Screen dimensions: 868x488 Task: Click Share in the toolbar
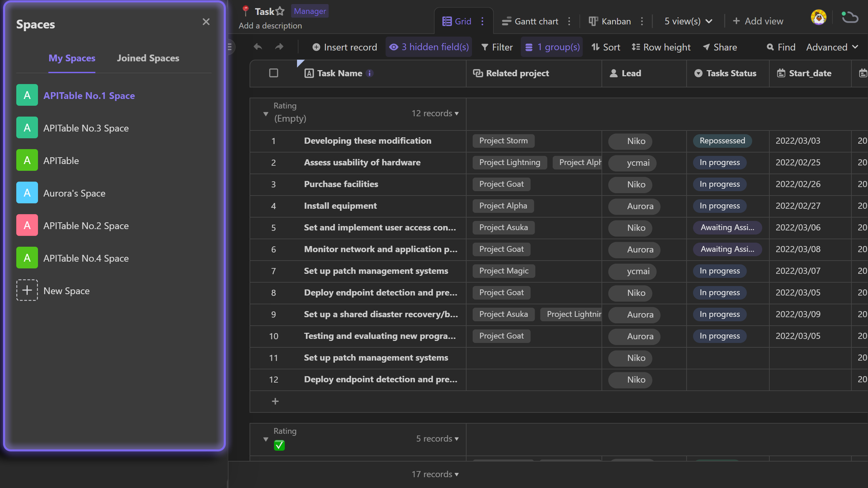(x=720, y=47)
